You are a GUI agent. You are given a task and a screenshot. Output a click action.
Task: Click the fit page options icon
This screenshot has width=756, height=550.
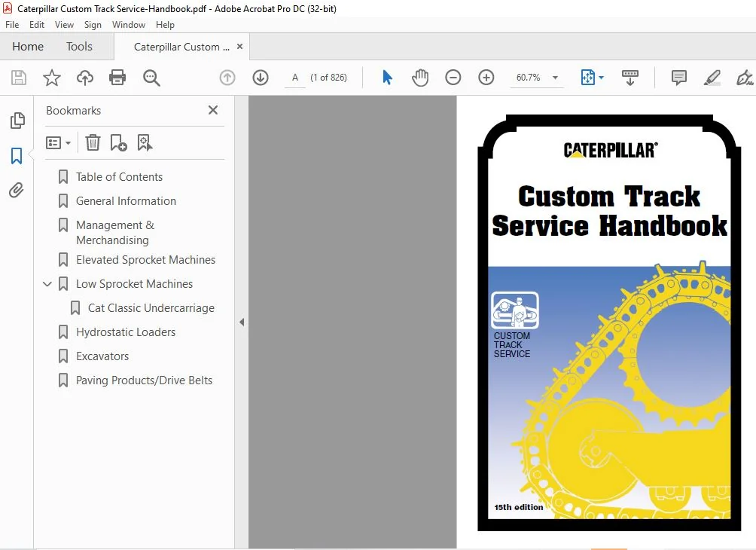(588, 78)
